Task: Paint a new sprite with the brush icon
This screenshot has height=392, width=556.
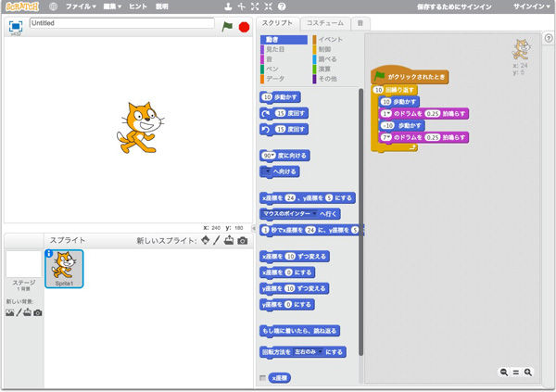Action: (x=217, y=240)
